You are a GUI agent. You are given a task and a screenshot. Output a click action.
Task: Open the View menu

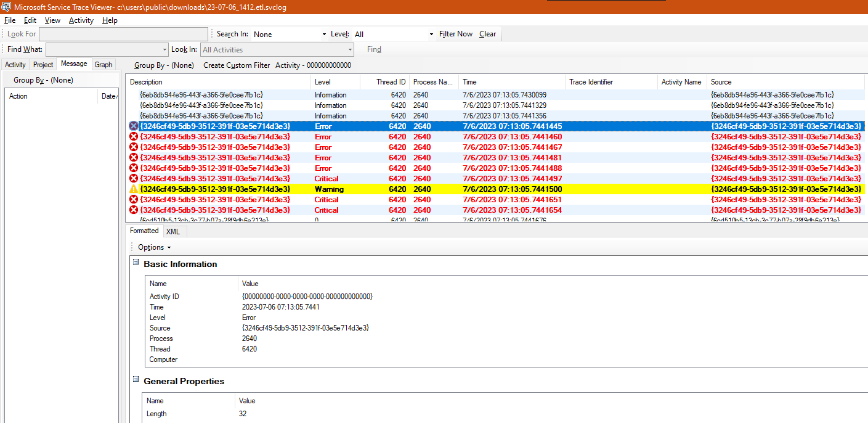click(x=52, y=20)
